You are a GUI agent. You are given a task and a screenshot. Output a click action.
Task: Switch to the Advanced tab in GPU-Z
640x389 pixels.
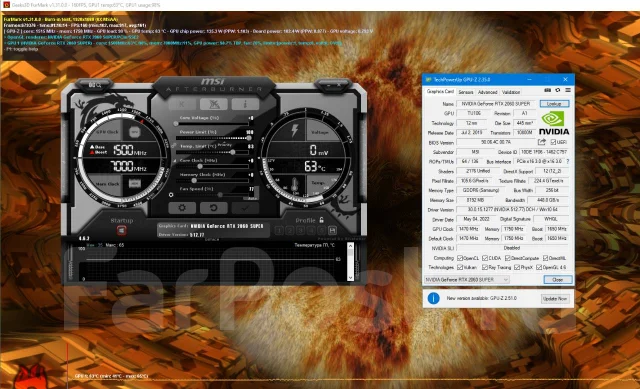pyautogui.click(x=487, y=92)
